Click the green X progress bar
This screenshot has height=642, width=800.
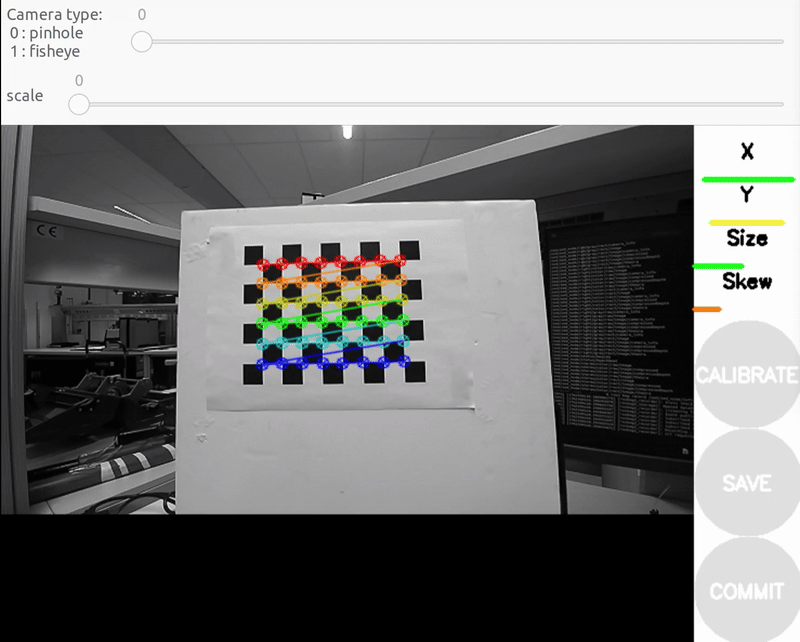tap(748, 179)
